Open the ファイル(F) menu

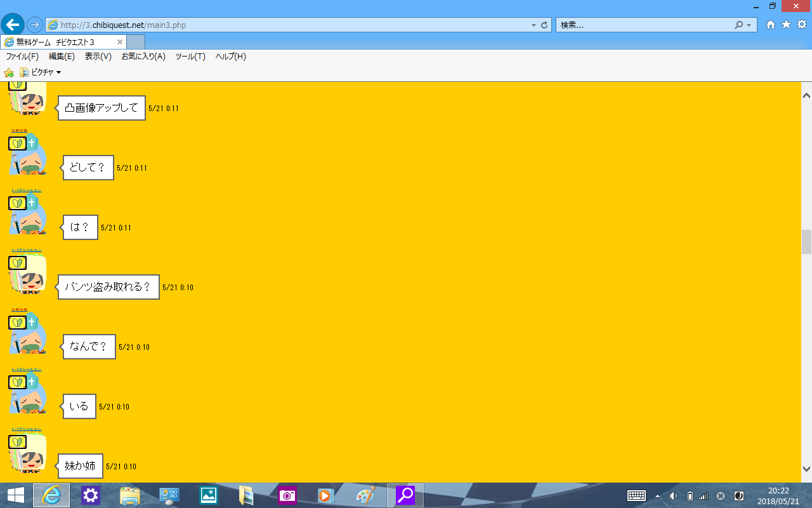(x=22, y=57)
